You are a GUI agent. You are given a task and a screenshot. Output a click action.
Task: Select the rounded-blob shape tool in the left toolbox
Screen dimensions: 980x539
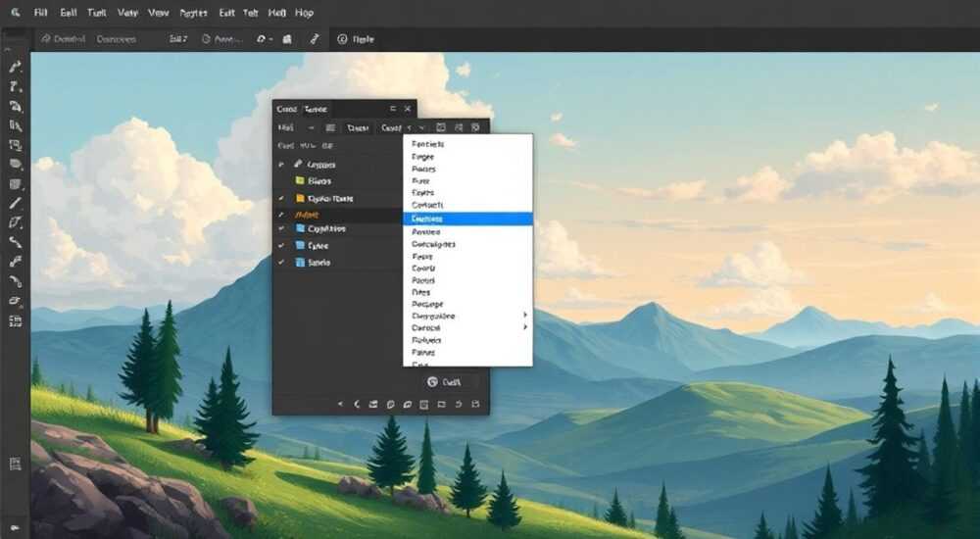coord(15,165)
